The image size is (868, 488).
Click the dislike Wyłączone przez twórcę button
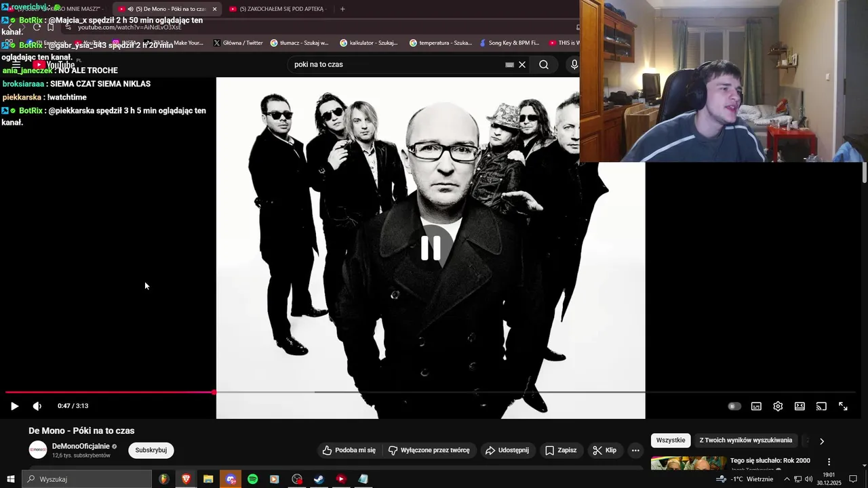click(429, 450)
